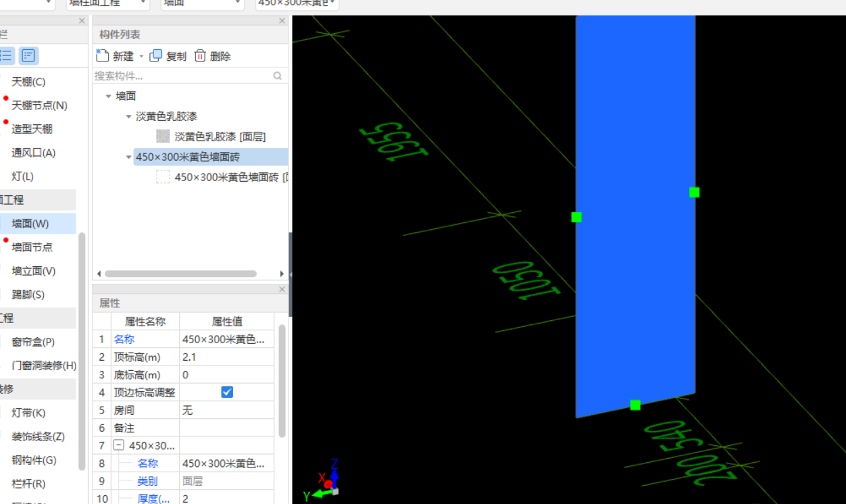
Task: Select 窗帘盒(P) in navigation list
Action: [33, 342]
